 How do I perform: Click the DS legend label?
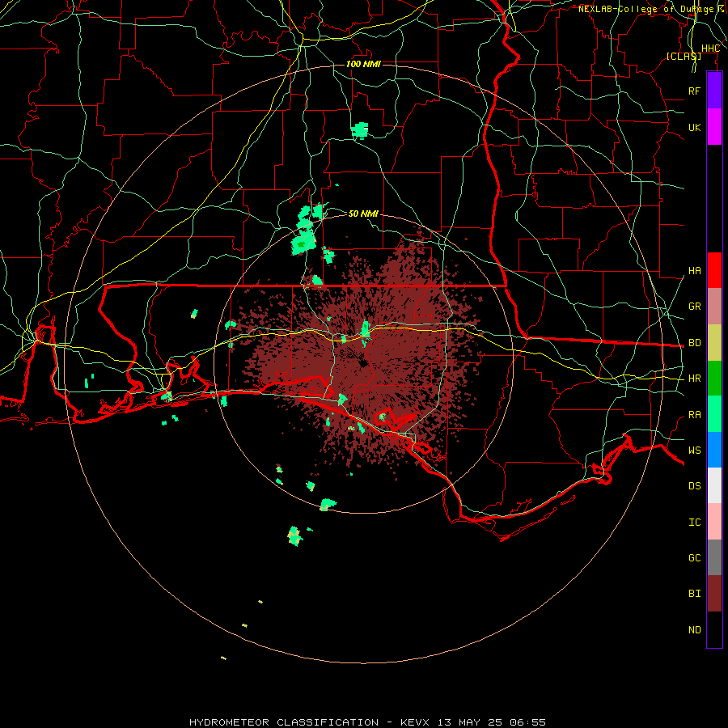694,486
